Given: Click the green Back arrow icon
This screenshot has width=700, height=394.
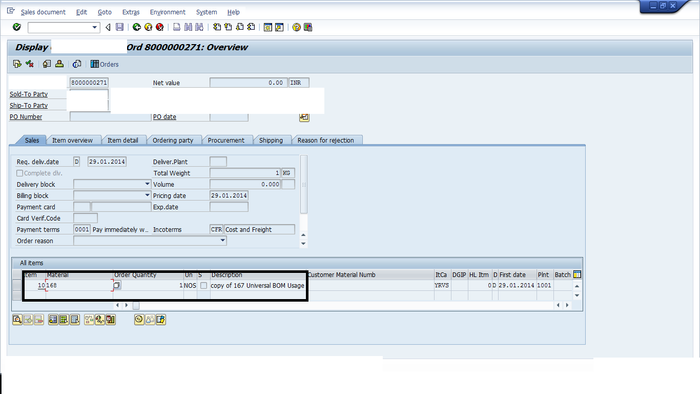Looking at the screenshot, I should tap(137, 27).
